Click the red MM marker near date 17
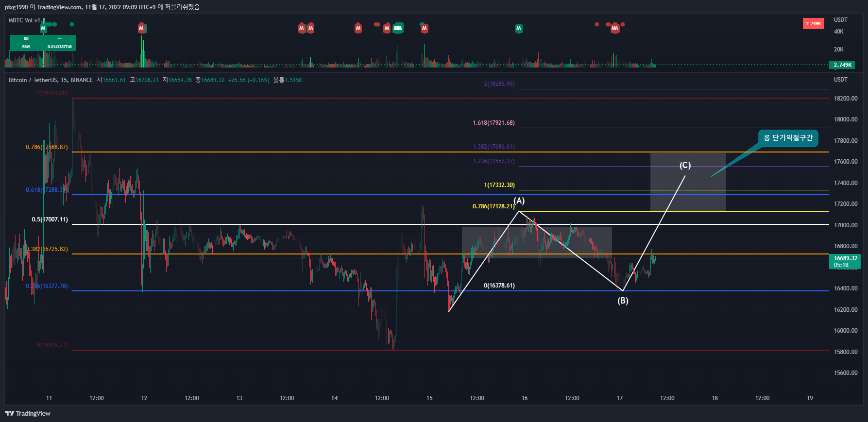868x422 pixels. point(615,28)
